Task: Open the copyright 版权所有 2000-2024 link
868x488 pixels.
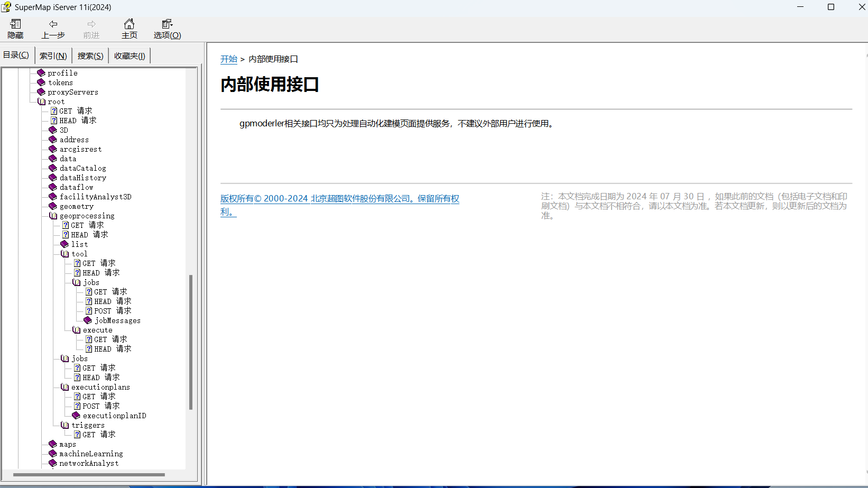Action: (x=340, y=205)
